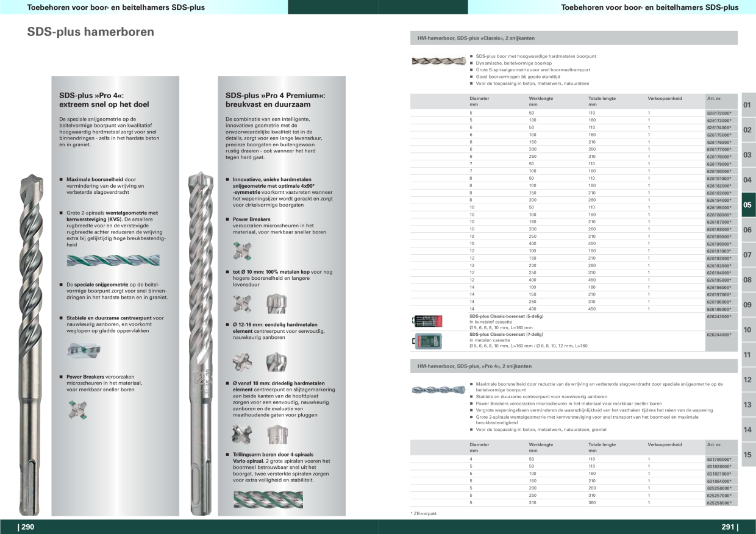Click the left header 'Toebehoren voor boor- en beitelhamers SDS-plus'
Screen dimensions: 756x534
pos(116,7)
